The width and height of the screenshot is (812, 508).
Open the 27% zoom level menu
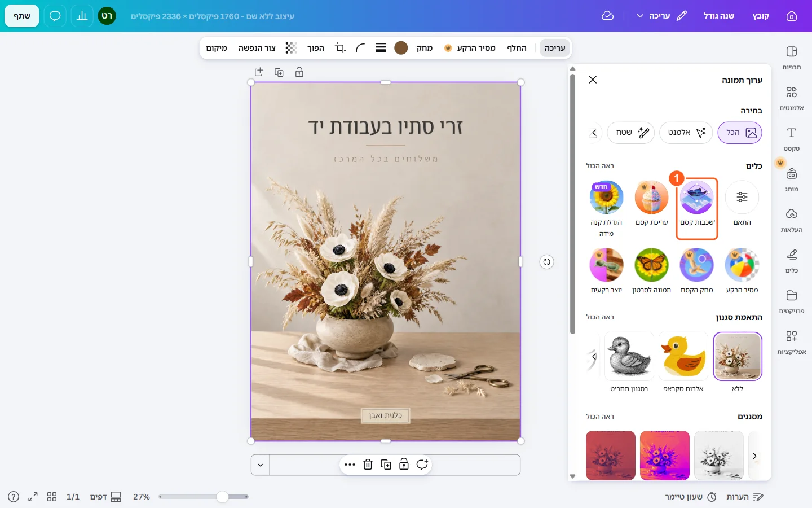pos(142,497)
